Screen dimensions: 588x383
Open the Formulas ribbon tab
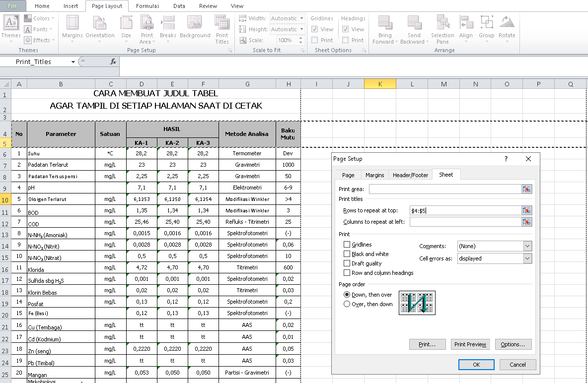147,6
